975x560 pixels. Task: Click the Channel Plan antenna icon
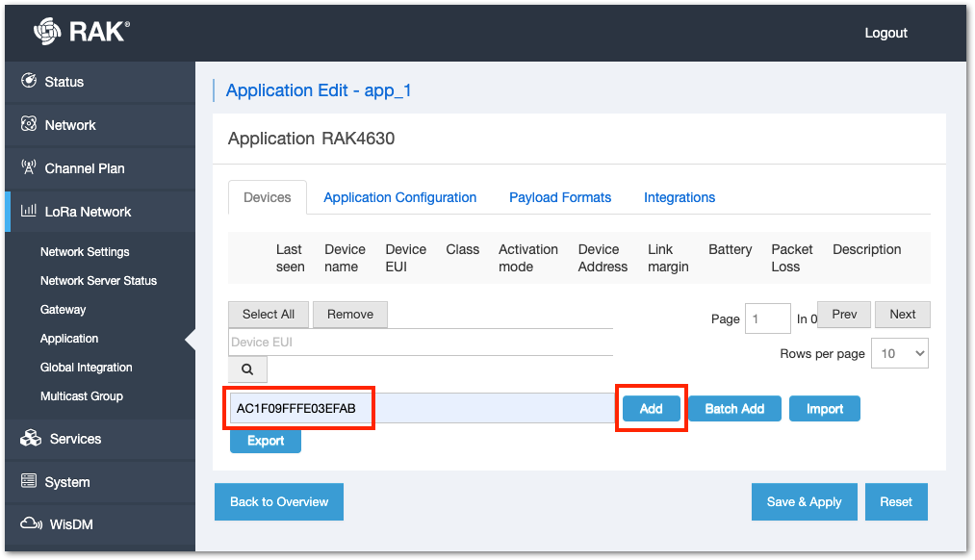point(29,167)
